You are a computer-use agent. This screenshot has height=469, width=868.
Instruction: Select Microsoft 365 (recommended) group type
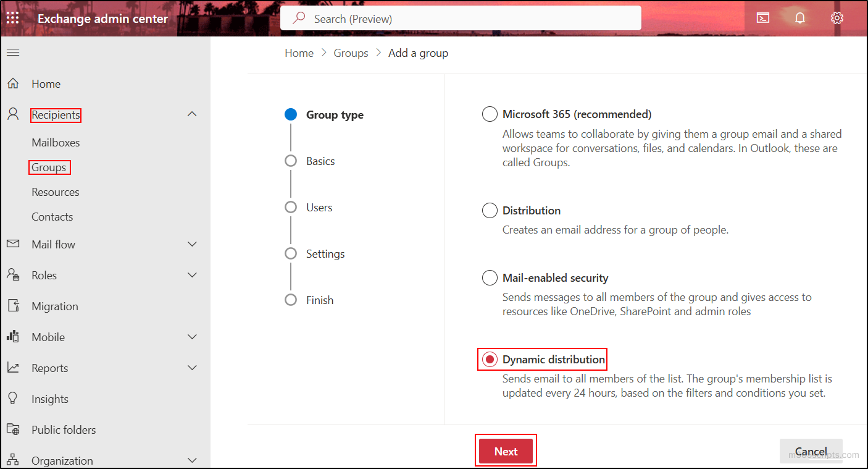click(490, 114)
